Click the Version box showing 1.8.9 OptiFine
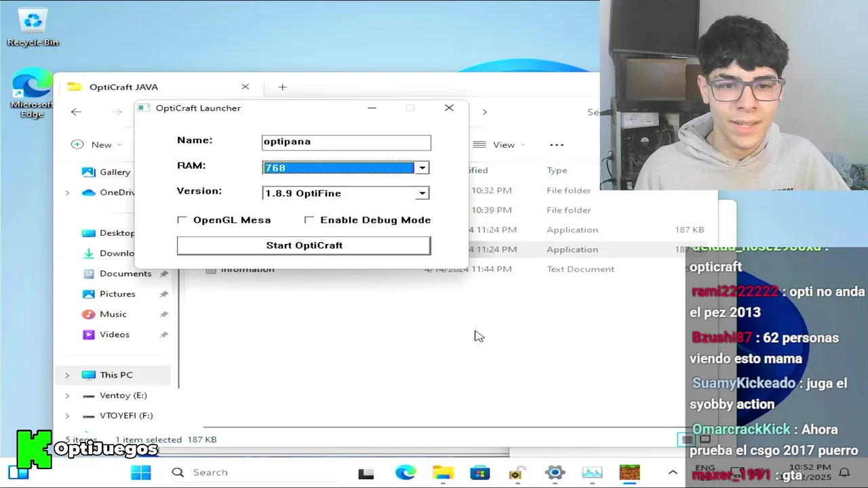This screenshot has width=868, height=488. (x=346, y=193)
